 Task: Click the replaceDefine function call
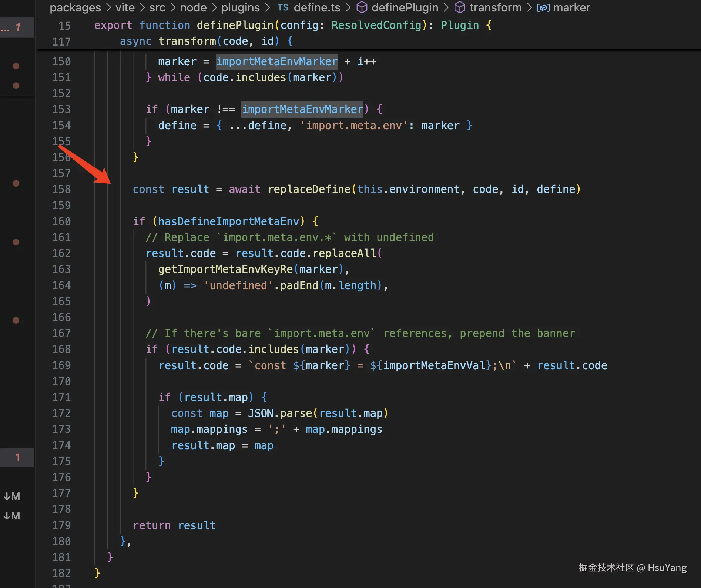click(x=309, y=189)
